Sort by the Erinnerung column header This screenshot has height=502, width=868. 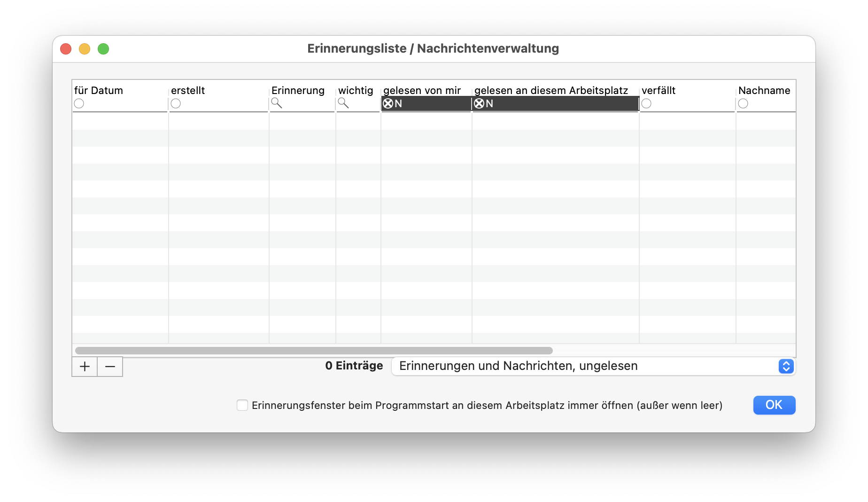point(298,90)
